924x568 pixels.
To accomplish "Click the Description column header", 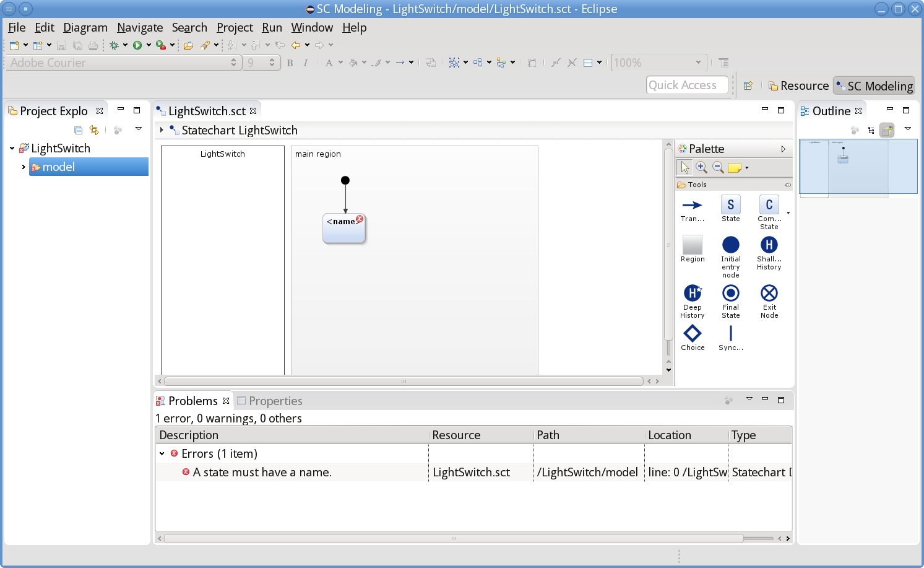I will click(x=292, y=435).
